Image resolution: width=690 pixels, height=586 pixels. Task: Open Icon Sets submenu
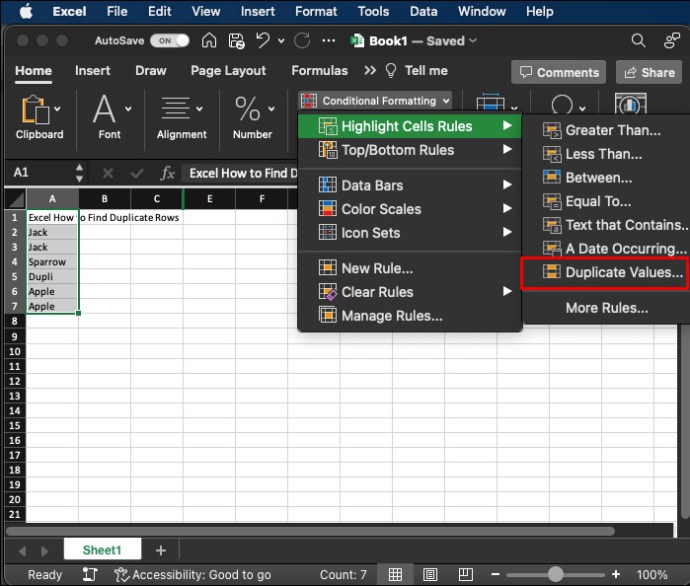(410, 233)
